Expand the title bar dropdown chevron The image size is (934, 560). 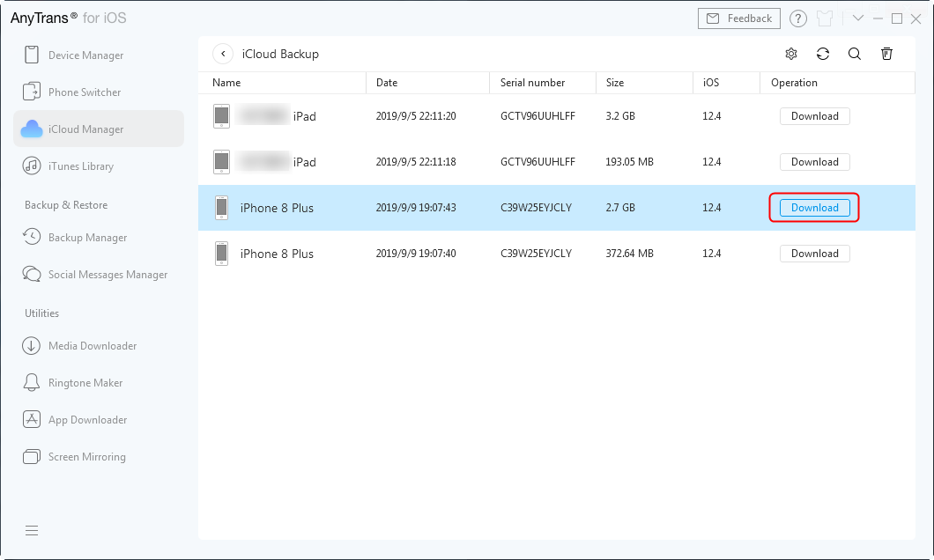857,18
